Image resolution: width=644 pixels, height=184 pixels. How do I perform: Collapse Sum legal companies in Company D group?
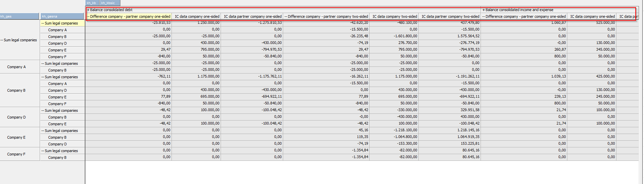point(43,111)
